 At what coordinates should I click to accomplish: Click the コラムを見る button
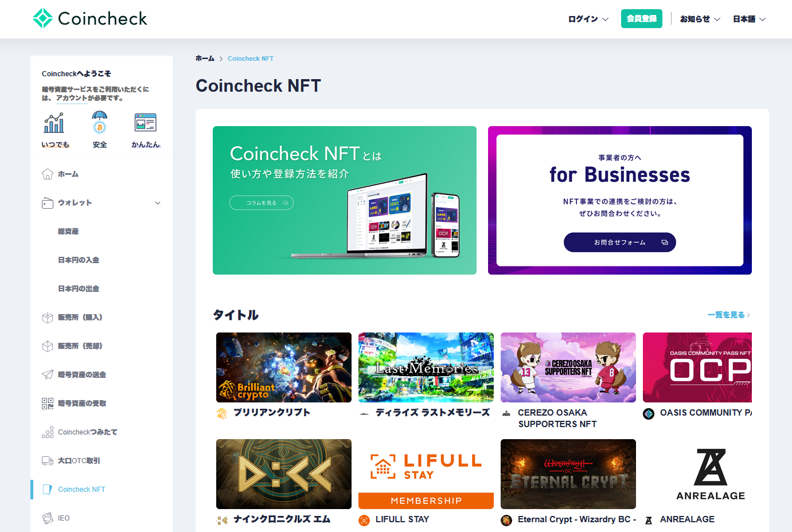coord(262,203)
